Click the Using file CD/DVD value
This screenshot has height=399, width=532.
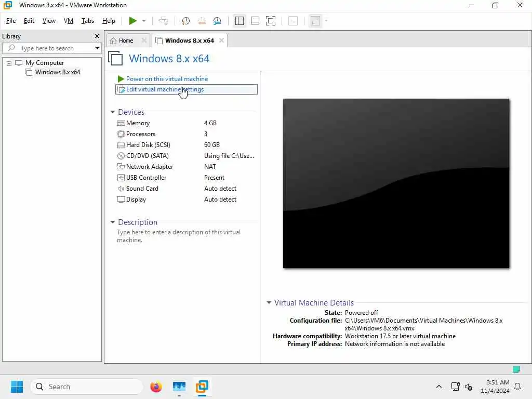click(x=229, y=156)
